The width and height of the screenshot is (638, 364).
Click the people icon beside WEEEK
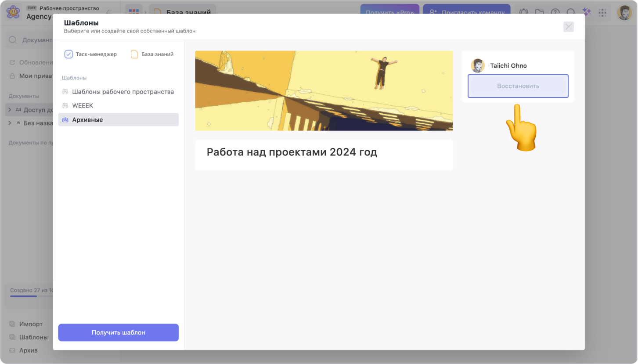pos(65,106)
